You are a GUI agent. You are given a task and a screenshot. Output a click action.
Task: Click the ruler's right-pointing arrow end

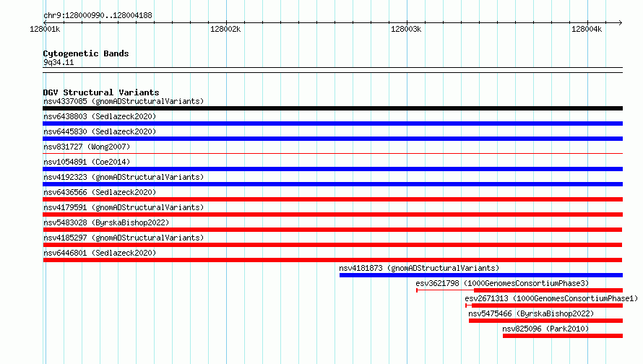pyautogui.click(x=620, y=22)
